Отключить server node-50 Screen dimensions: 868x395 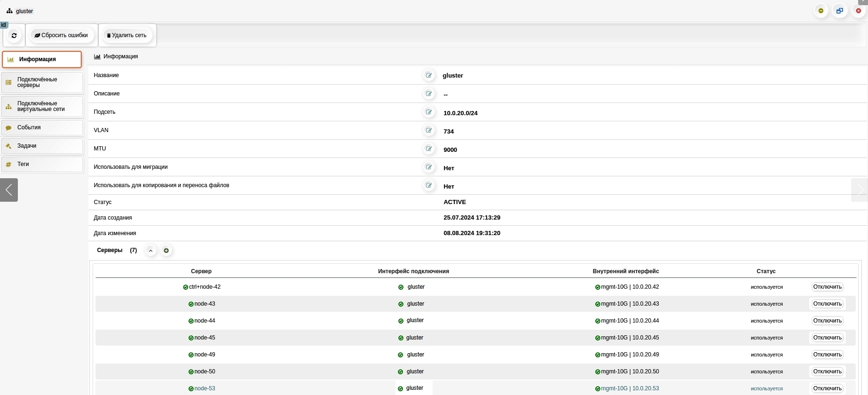827,371
